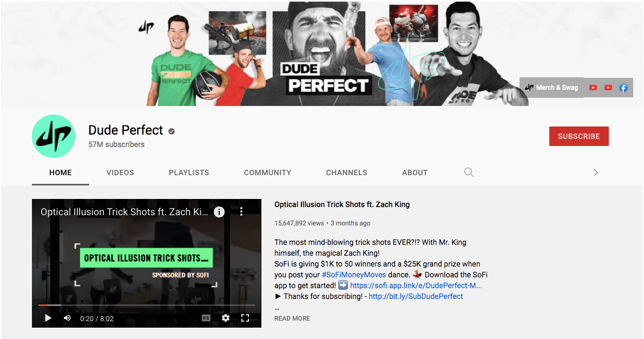644x339 pixels.
Task: Expand description with Read More
Action: coord(292,318)
